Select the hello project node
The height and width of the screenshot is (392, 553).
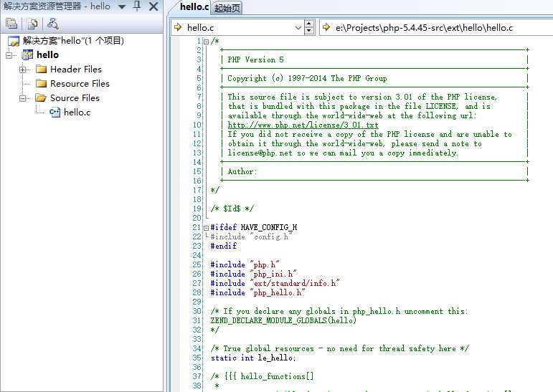point(47,54)
